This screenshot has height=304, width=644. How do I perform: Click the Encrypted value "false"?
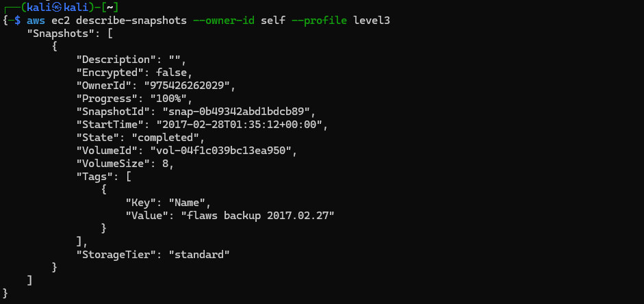(172, 73)
